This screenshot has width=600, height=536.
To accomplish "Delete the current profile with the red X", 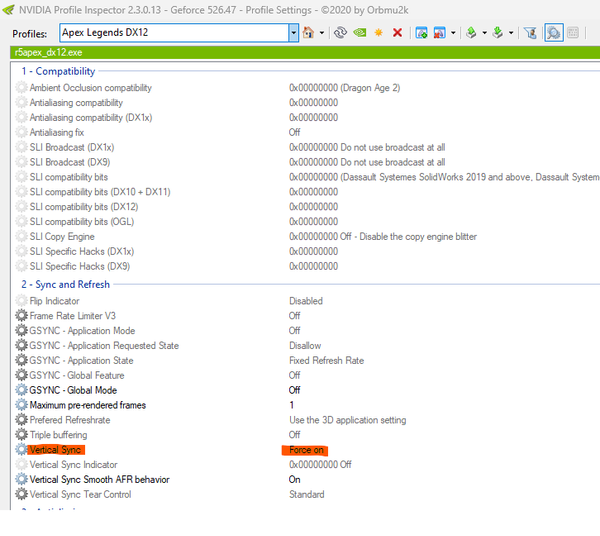I will [398, 33].
